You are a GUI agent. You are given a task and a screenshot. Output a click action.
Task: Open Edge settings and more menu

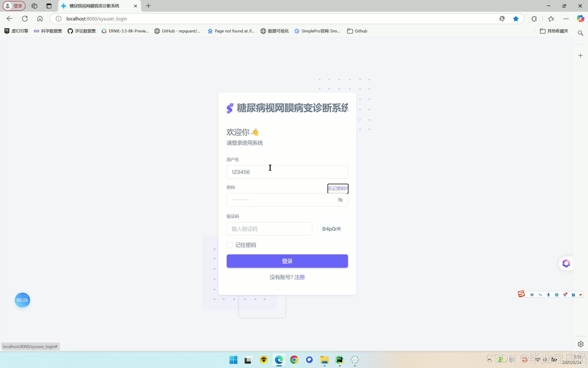point(566,19)
